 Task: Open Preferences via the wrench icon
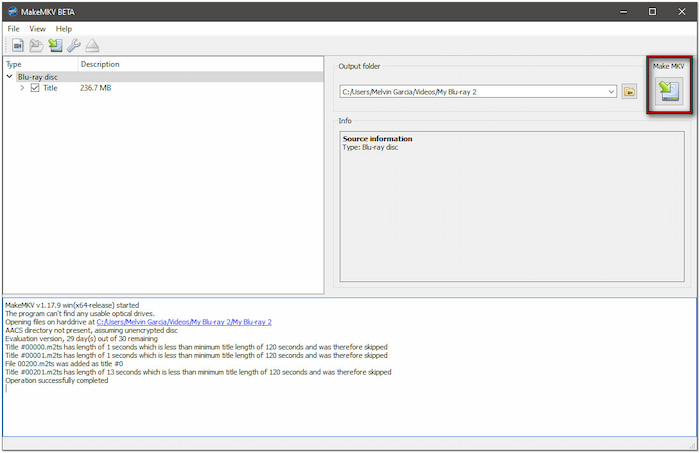point(74,46)
